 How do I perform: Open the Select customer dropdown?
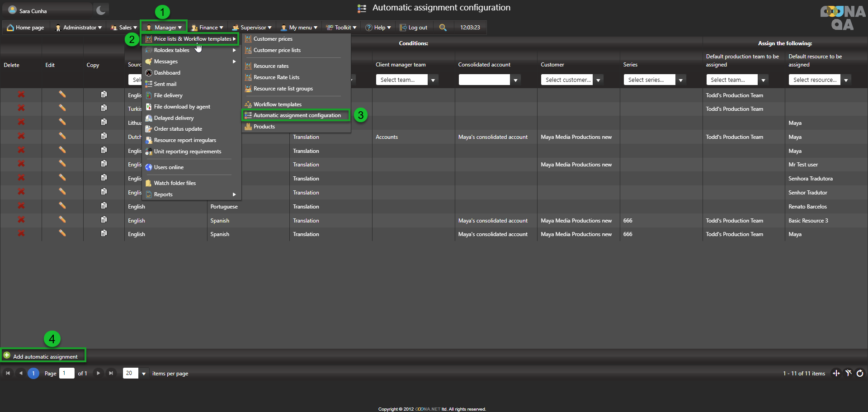(598, 80)
